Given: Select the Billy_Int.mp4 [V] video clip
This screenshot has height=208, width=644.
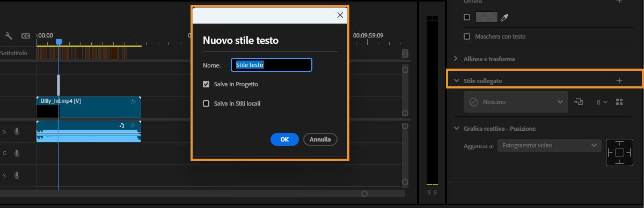Looking at the screenshot, I should point(89,107).
